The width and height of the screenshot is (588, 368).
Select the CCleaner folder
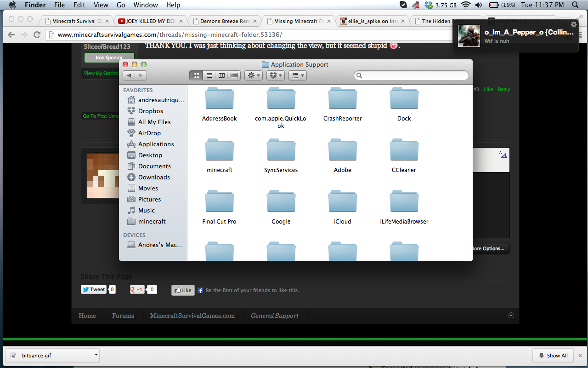click(x=404, y=150)
